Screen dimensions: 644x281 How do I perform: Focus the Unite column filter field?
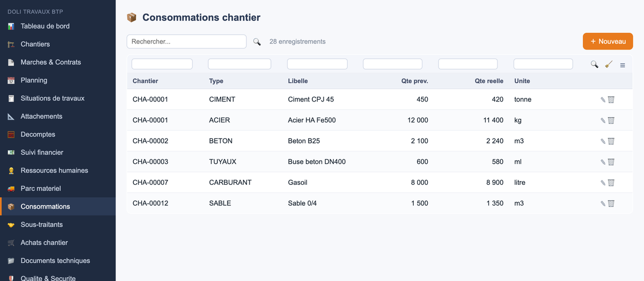tap(543, 64)
